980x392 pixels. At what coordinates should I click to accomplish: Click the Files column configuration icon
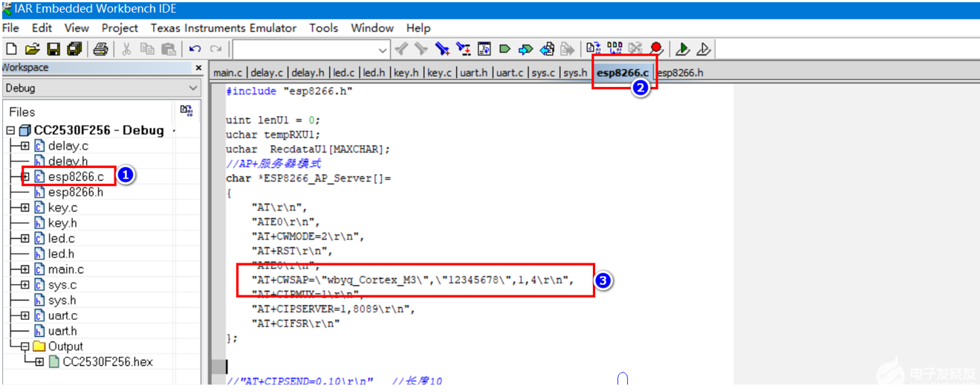[x=186, y=111]
